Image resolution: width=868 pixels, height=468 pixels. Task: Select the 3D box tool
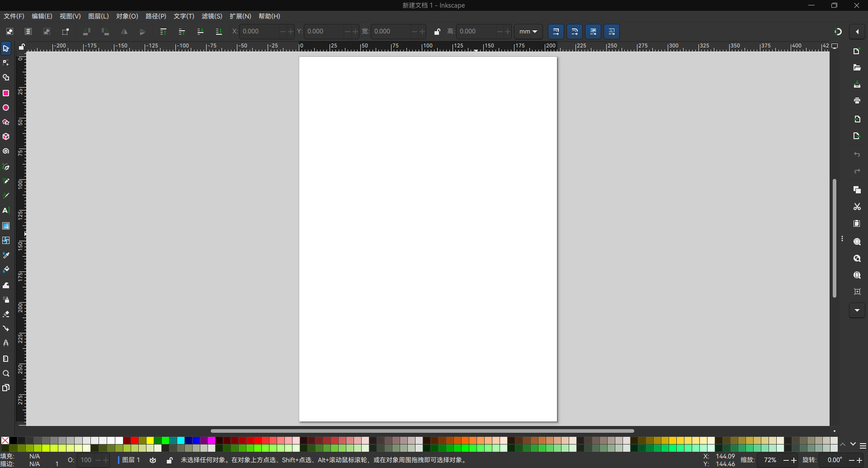pos(6,137)
